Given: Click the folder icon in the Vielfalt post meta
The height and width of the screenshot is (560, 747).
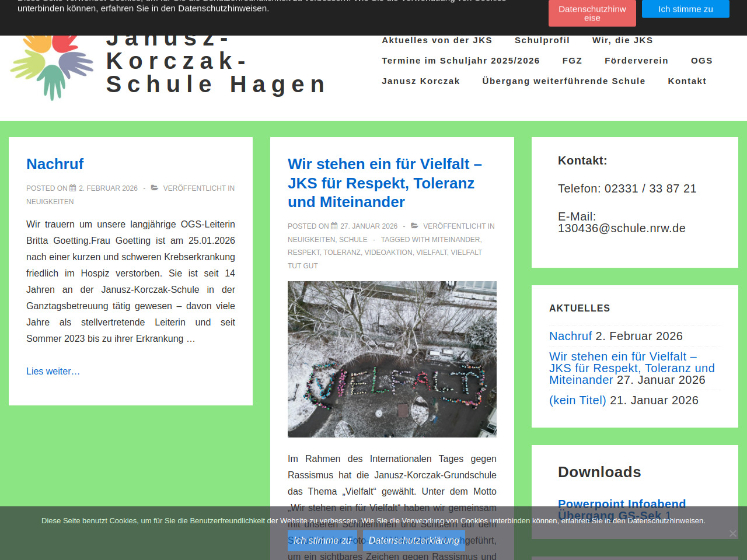Looking at the screenshot, I should 414,226.
